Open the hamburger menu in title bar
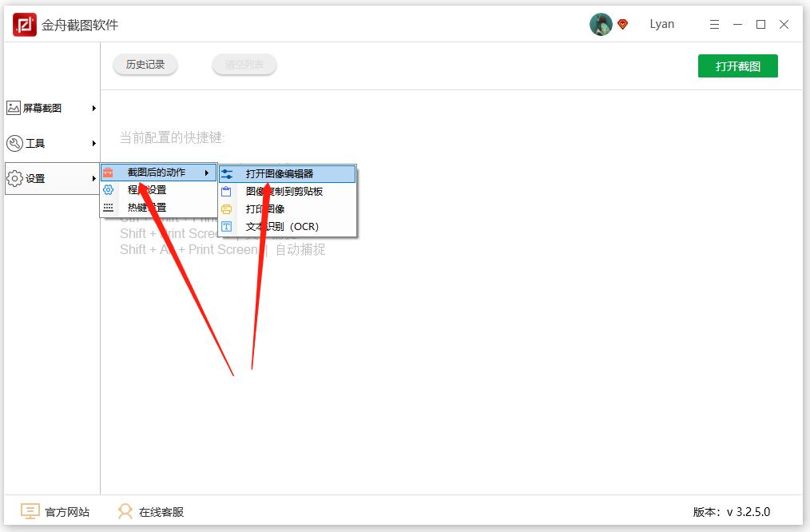The image size is (810, 532). (x=714, y=24)
